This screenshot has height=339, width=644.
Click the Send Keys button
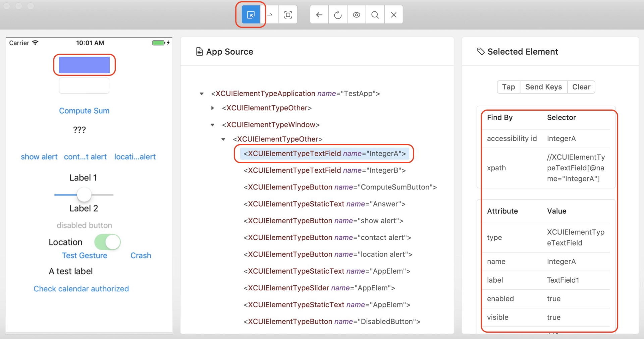(543, 87)
